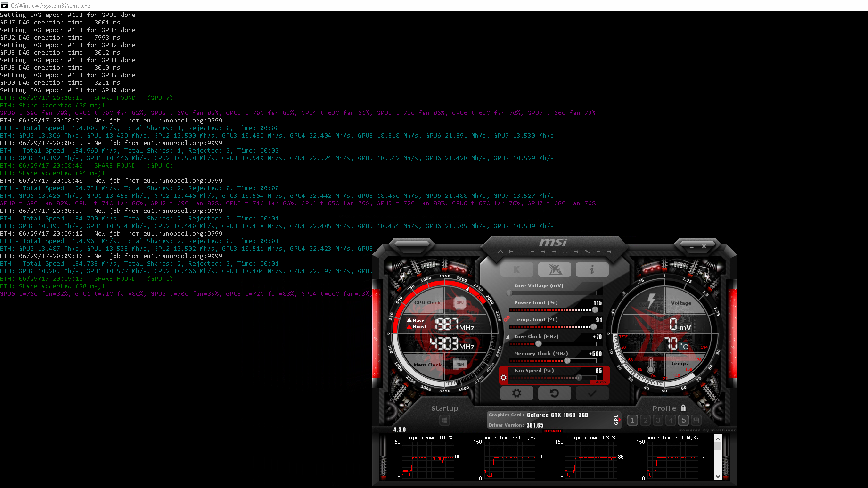Click the red DETACH monitor link
868x488 pixels.
point(553,431)
